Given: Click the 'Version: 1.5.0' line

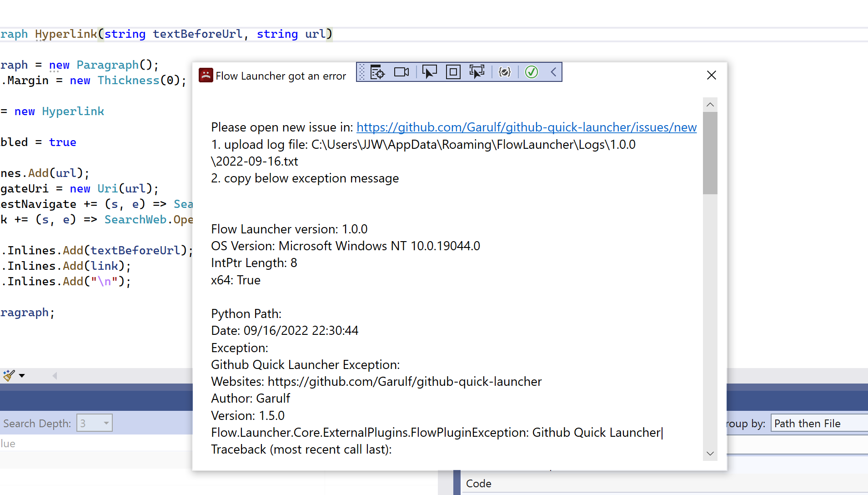Looking at the screenshot, I should click(x=248, y=416).
